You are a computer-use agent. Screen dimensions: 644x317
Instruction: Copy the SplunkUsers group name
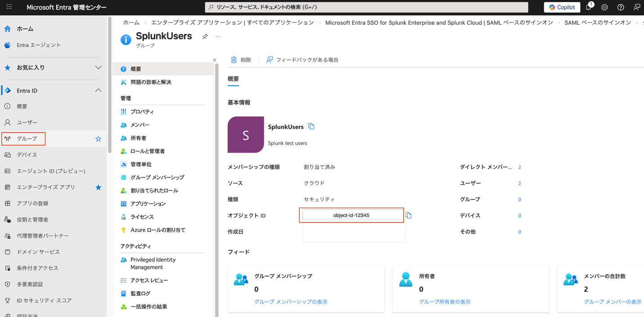311,127
